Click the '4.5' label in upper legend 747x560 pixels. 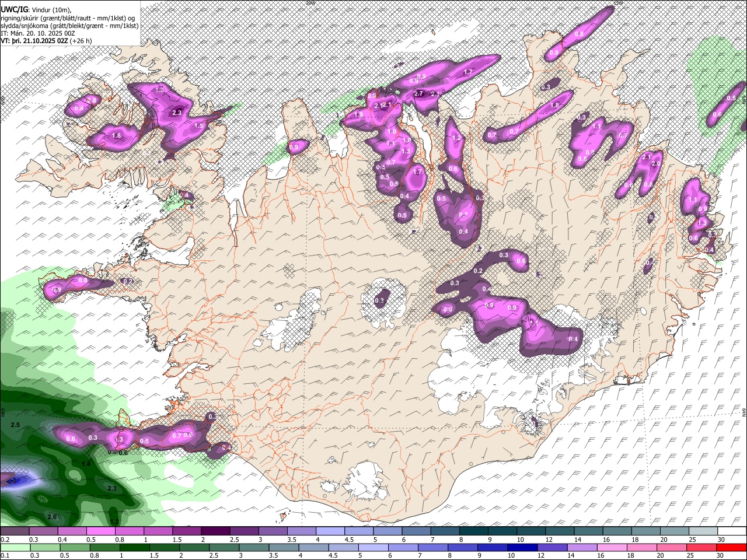349,540
